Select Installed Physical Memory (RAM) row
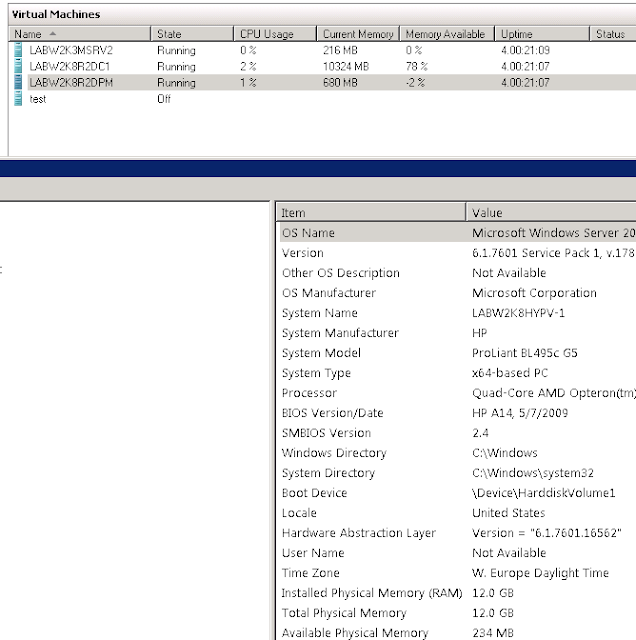This screenshot has width=636, height=640. 456,593
